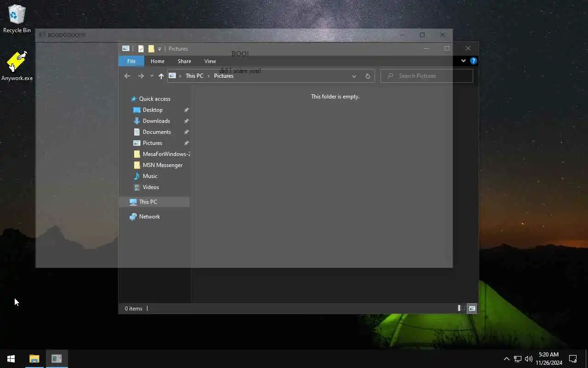Viewport: 588px width, 368px height.
Task: Open the network tray icon
Action: click(x=517, y=359)
